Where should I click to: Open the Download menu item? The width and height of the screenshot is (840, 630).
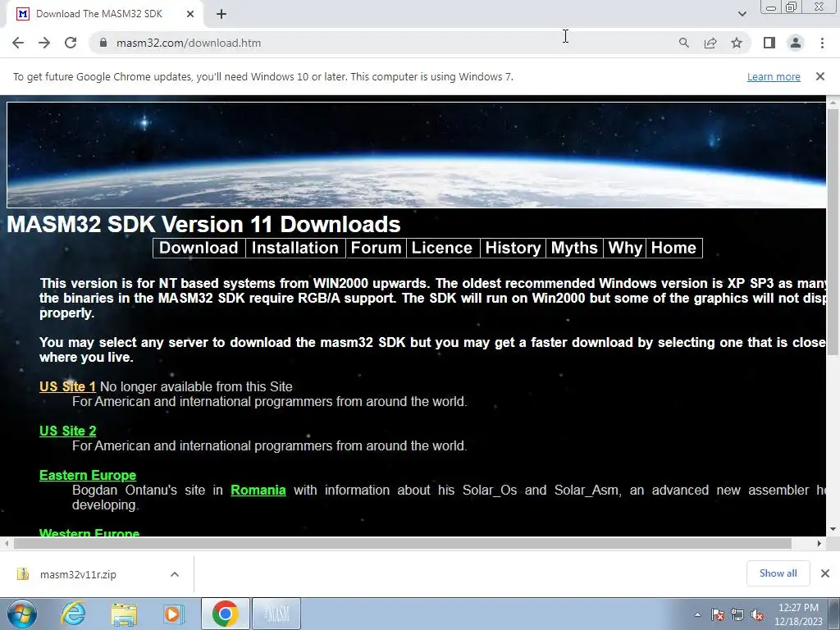point(199,248)
